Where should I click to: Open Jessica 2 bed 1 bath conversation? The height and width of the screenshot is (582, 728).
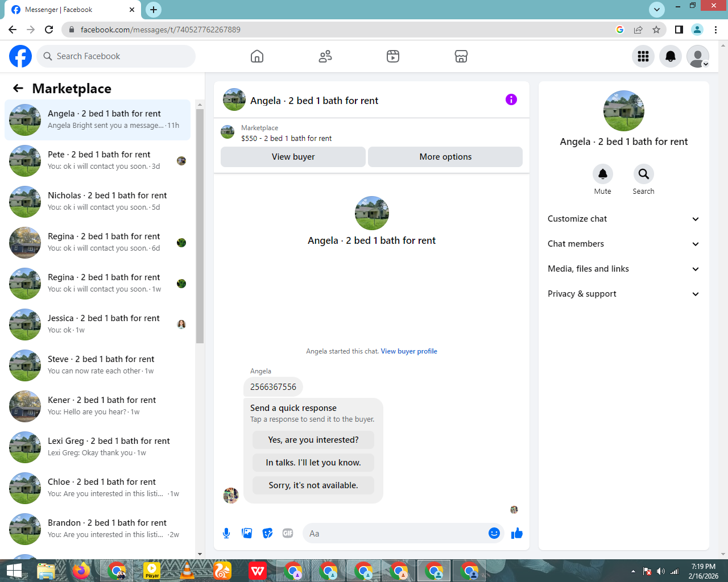[97, 324]
